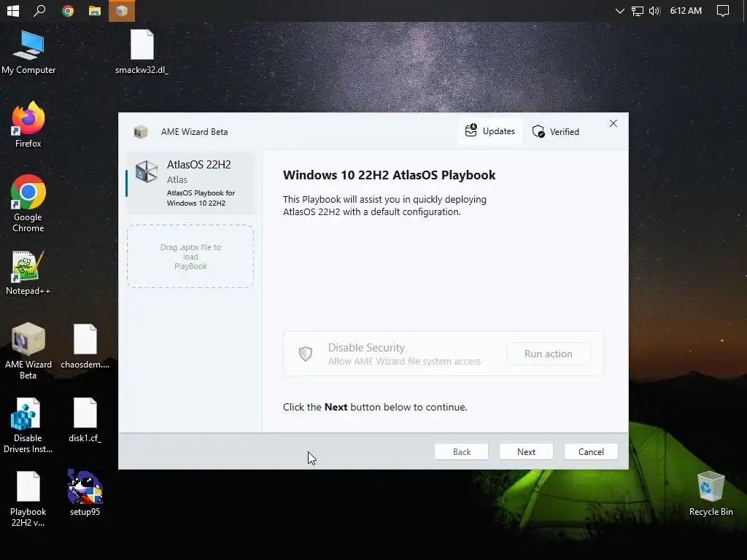Image resolution: width=747 pixels, height=560 pixels.
Task: Click AtlasOS playbook cube icon
Action: (146, 171)
